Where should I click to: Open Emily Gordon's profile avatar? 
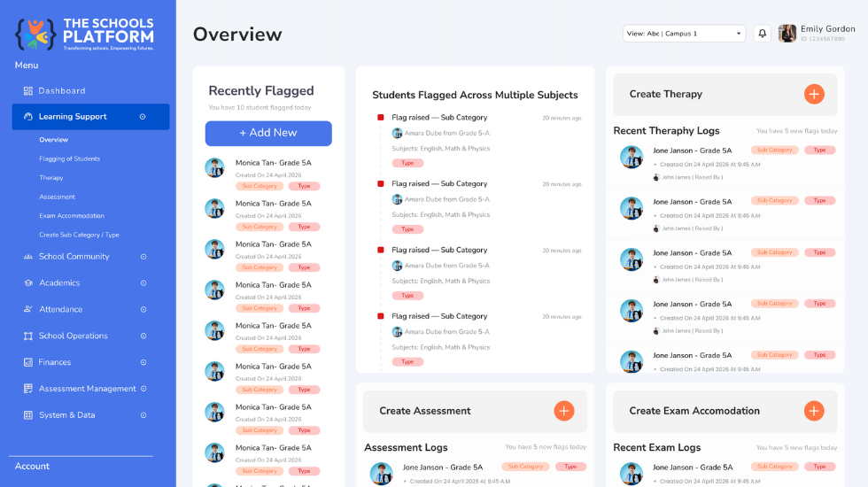click(x=787, y=34)
